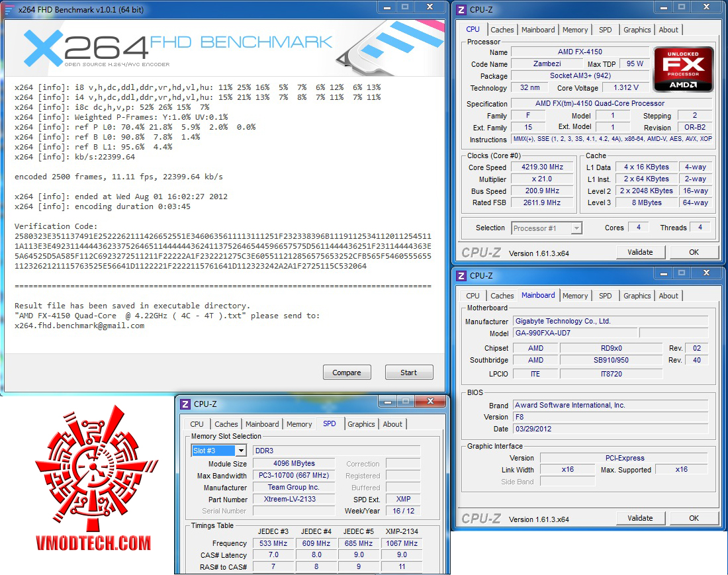Screen dimensions: 728x575
Task: Minimize the Mainboard CPU-Z window
Action: click(664, 273)
